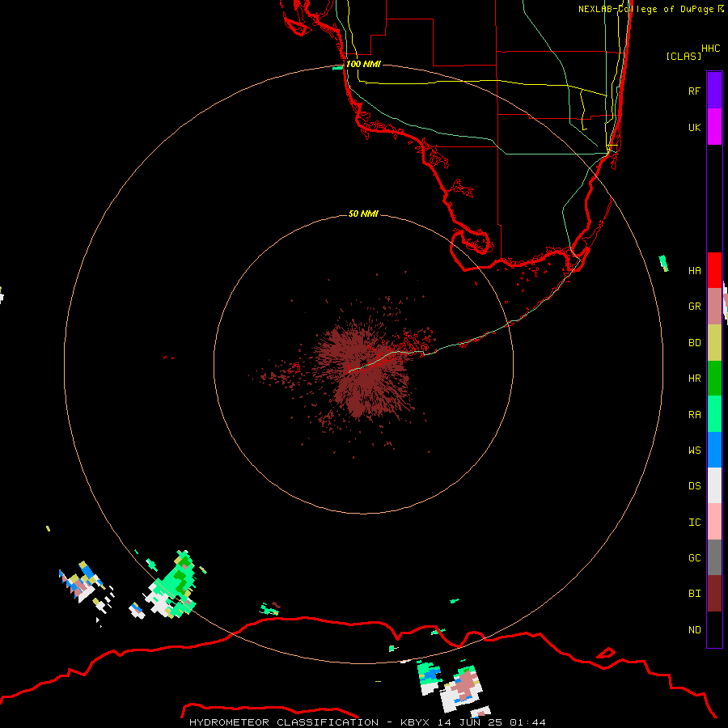Click the [CLAS] units label
This screenshot has height=728, width=728.
pyautogui.click(x=684, y=56)
